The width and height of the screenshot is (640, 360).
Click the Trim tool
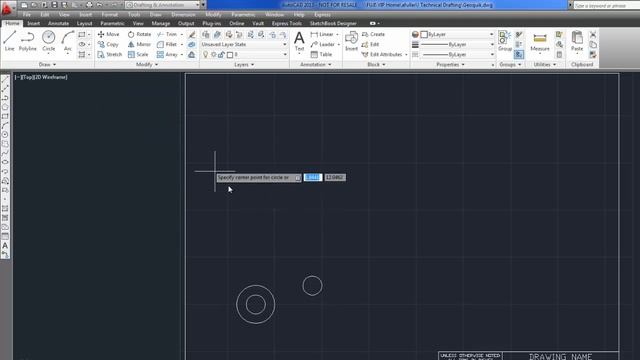(x=167, y=34)
